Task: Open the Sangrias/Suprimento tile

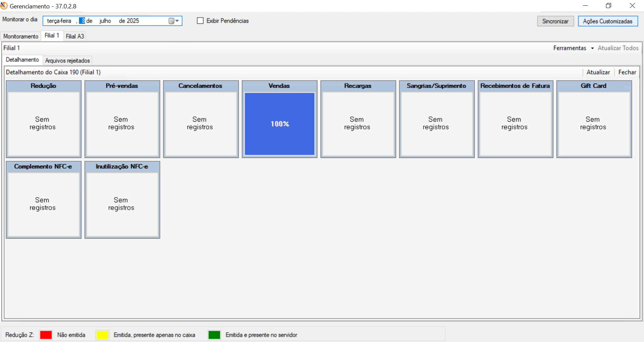Action: pos(437,119)
